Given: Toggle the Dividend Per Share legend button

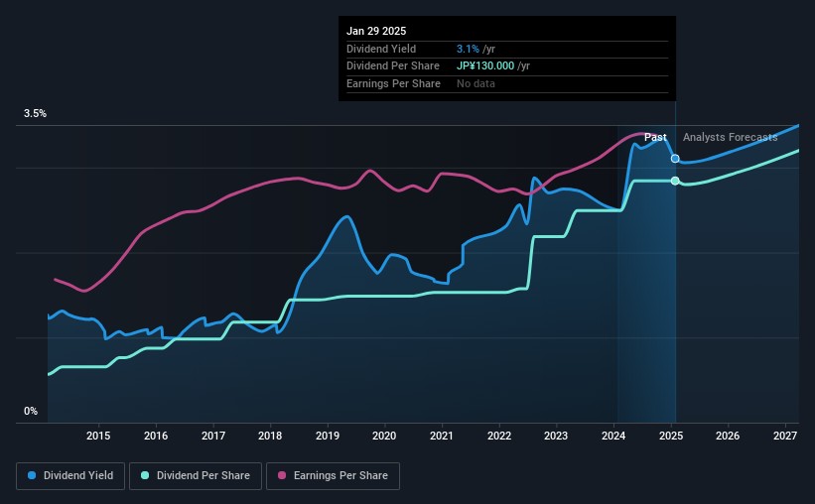Looking at the screenshot, I should pos(196,476).
